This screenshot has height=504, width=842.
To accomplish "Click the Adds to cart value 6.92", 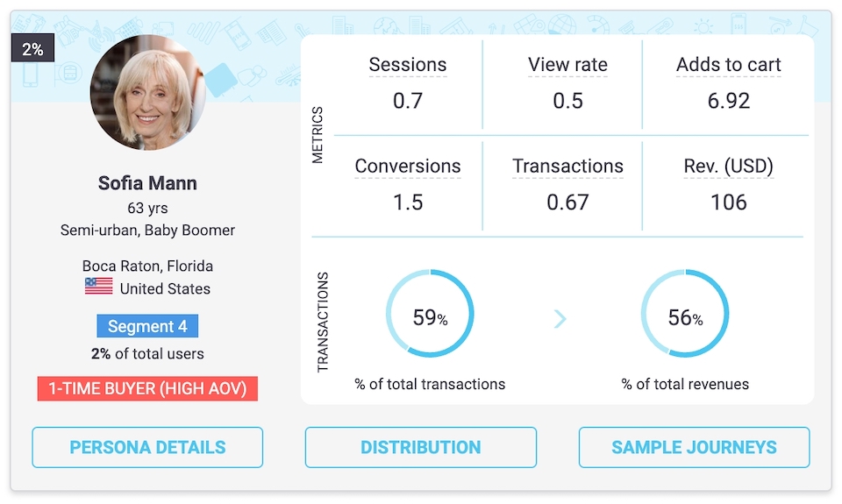I will pos(728,101).
